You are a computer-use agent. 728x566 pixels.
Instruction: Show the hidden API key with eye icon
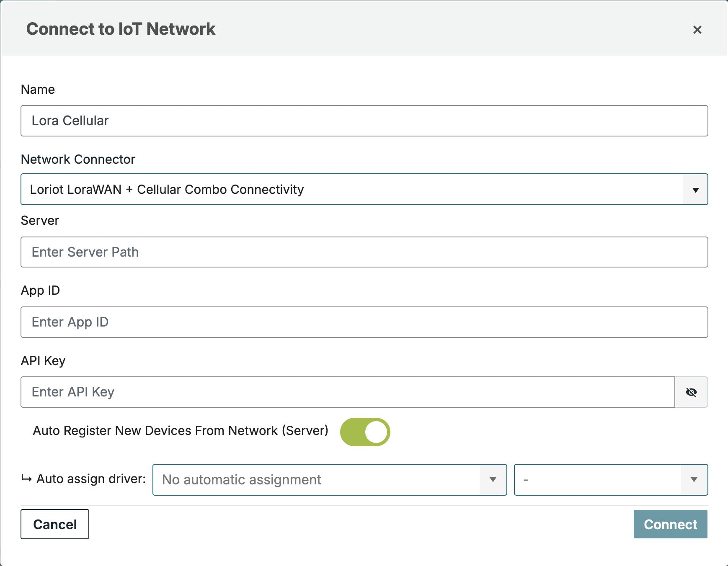691,392
